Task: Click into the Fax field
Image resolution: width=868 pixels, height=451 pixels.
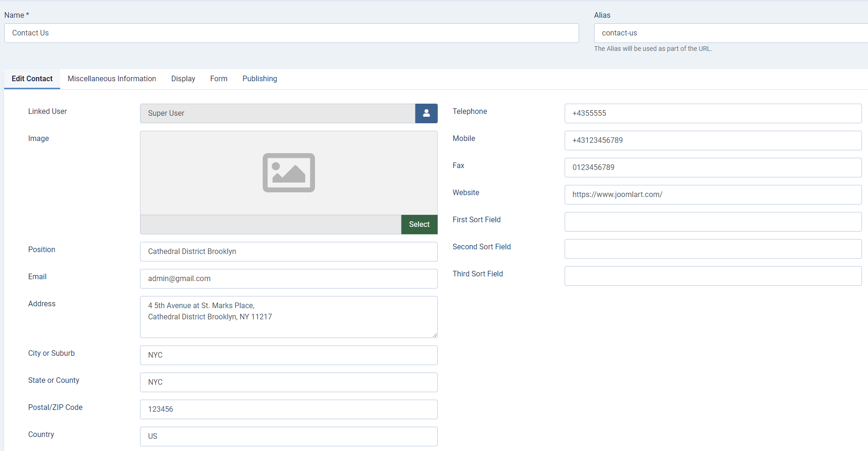Action: coord(713,168)
